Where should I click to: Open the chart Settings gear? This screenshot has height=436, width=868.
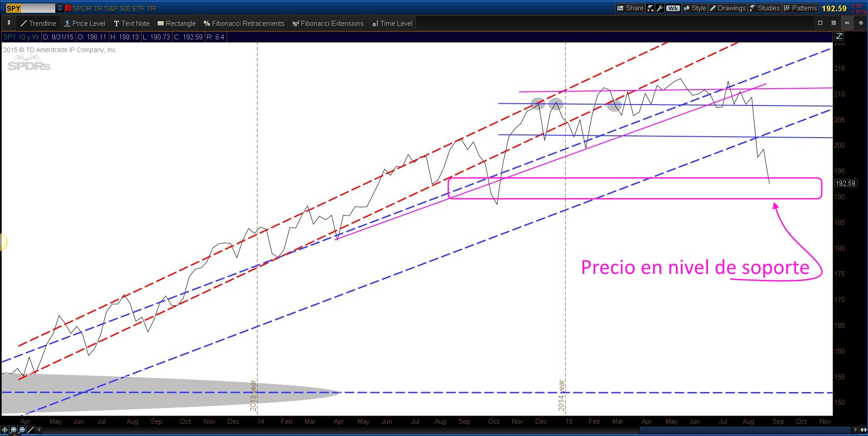coord(860,23)
